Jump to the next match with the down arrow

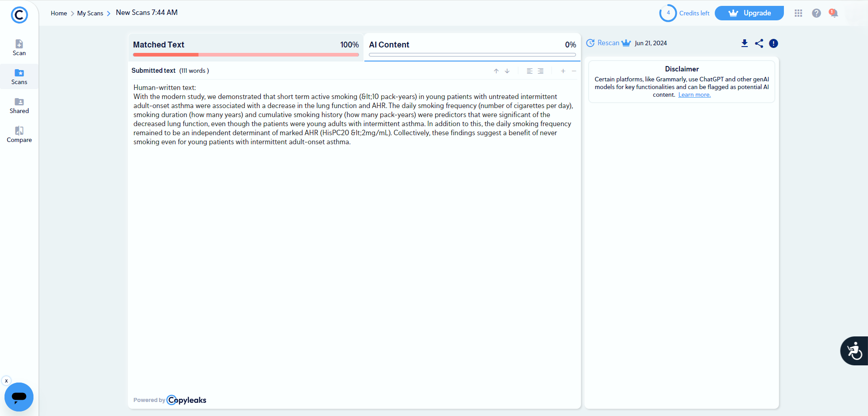coord(507,71)
